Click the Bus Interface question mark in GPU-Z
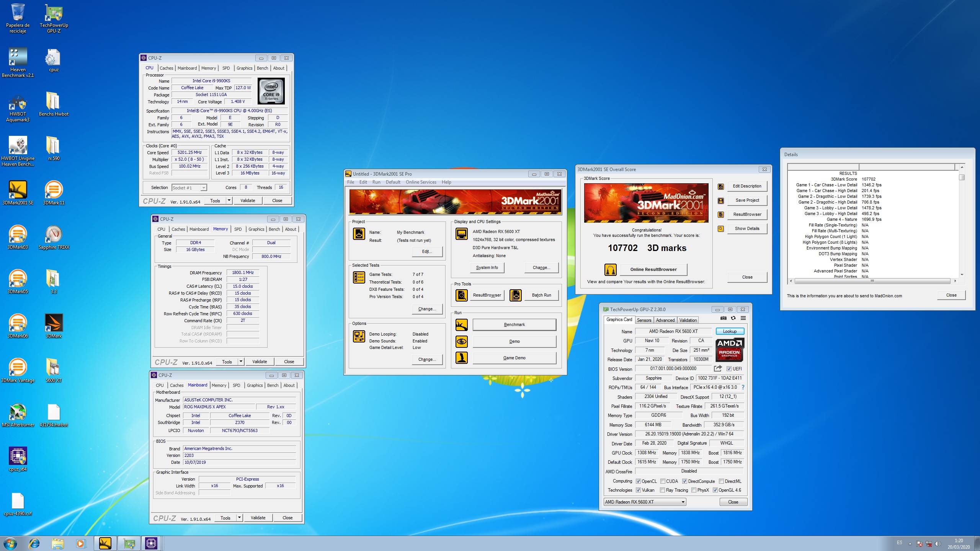Screen dimensions: 980x551 click(743, 387)
